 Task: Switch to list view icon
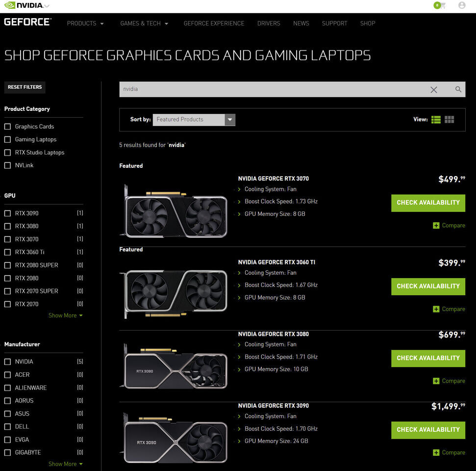436,119
